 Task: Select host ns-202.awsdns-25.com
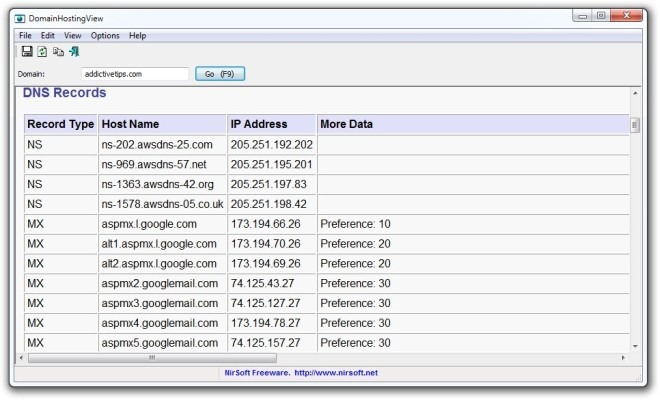click(x=157, y=145)
